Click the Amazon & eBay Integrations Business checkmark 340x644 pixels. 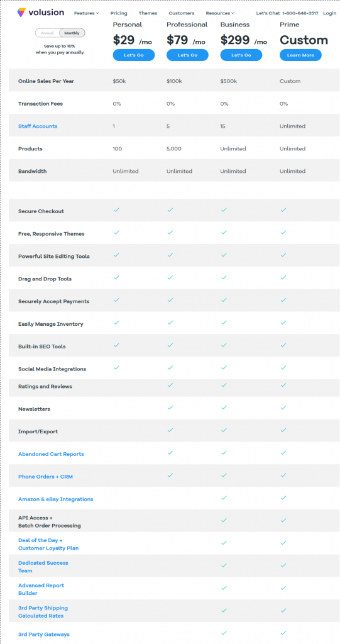coord(224,498)
